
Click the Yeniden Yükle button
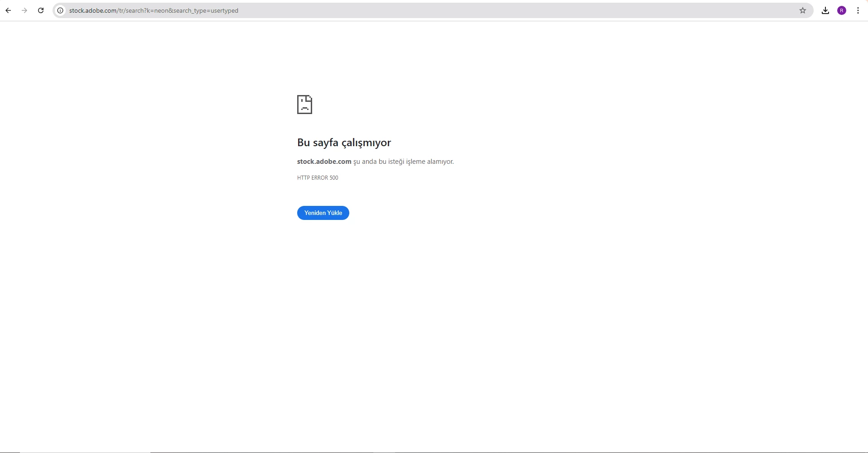(x=323, y=213)
